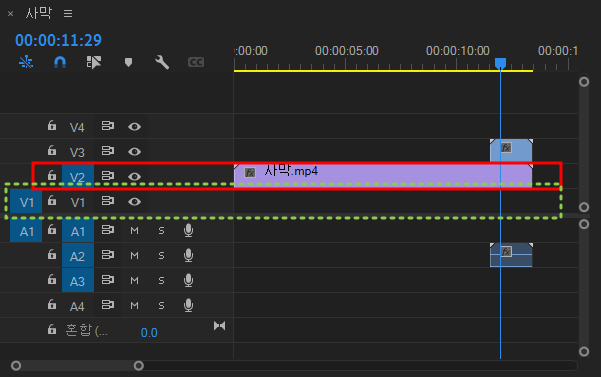Toggle sync lock on V4

108,126
